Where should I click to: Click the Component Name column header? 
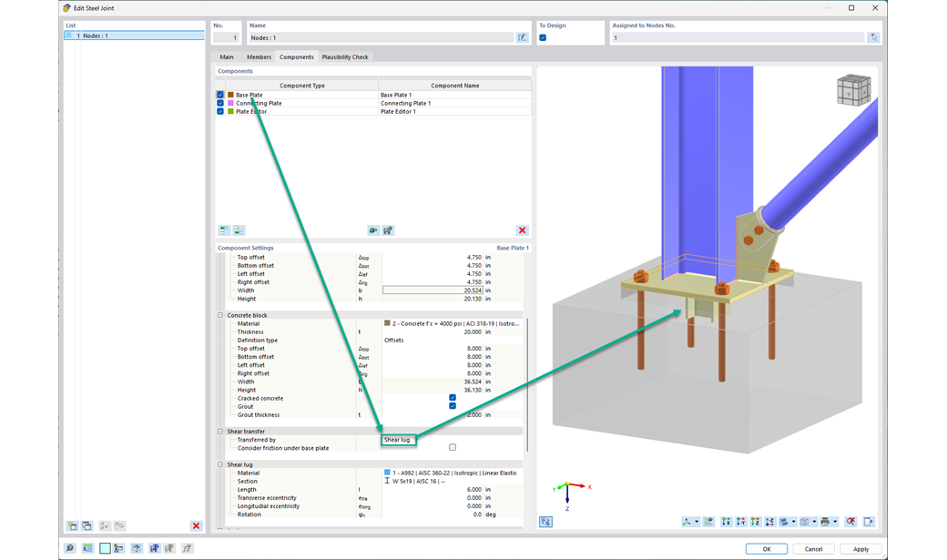tap(454, 86)
